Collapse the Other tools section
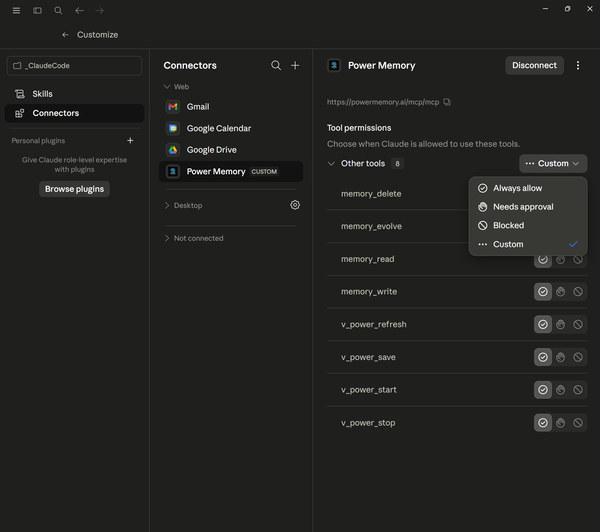The width and height of the screenshot is (600, 532). [x=331, y=163]
